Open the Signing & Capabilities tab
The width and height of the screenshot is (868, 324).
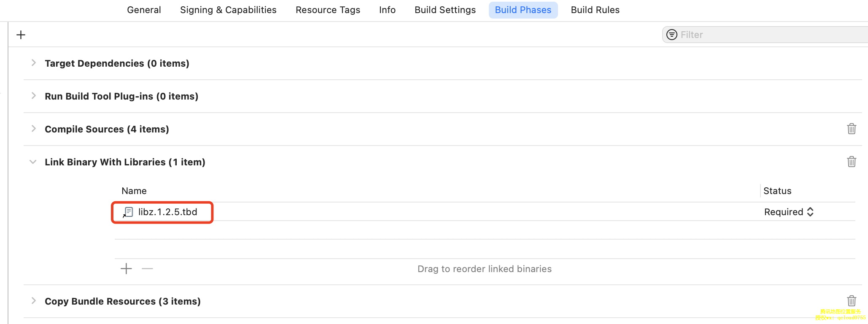pyautogui.click(x=228, y=10)
